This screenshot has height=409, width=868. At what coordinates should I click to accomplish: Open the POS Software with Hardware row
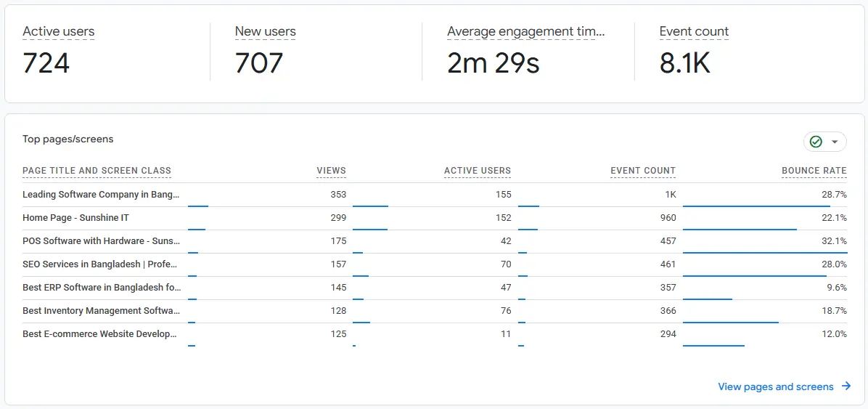tap(435, 242)
